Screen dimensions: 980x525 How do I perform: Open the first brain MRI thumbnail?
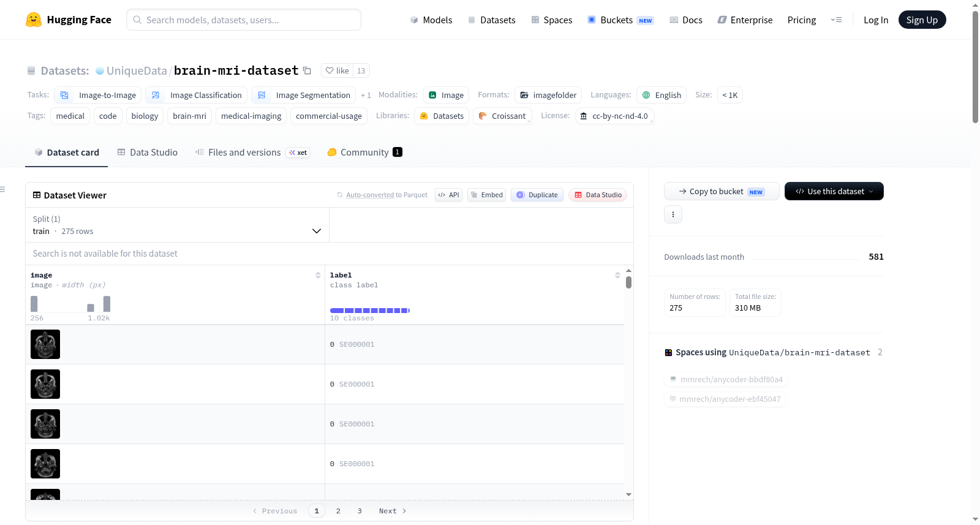[x=45, y=344]
